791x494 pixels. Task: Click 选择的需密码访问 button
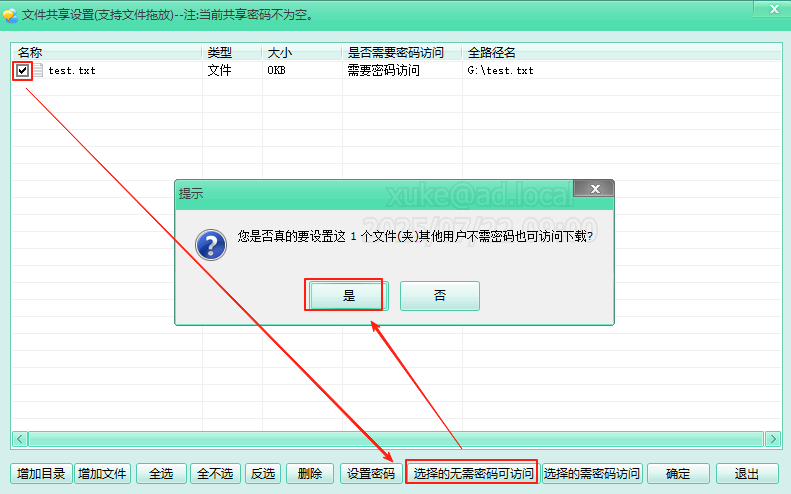point(592,474)
